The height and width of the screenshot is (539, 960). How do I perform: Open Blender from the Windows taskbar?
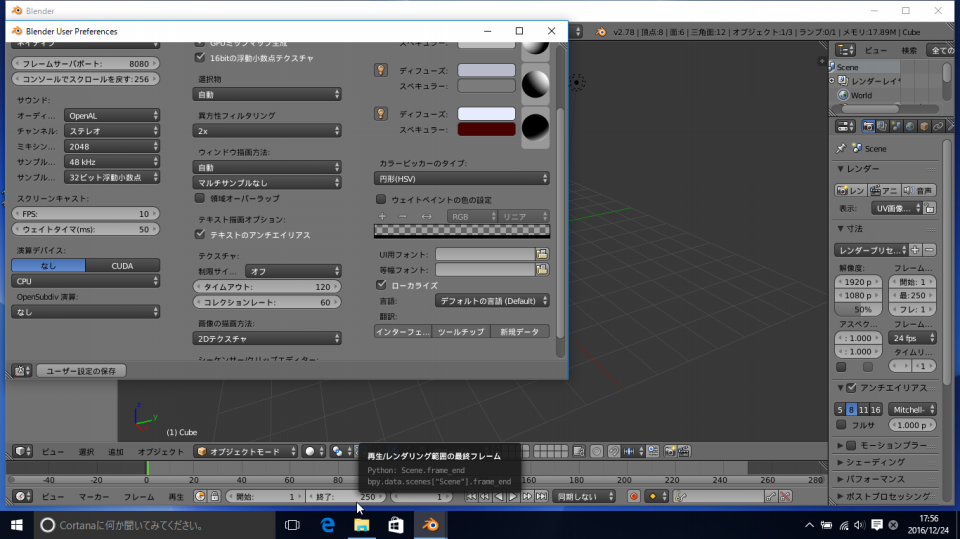[x=431, y=524]
